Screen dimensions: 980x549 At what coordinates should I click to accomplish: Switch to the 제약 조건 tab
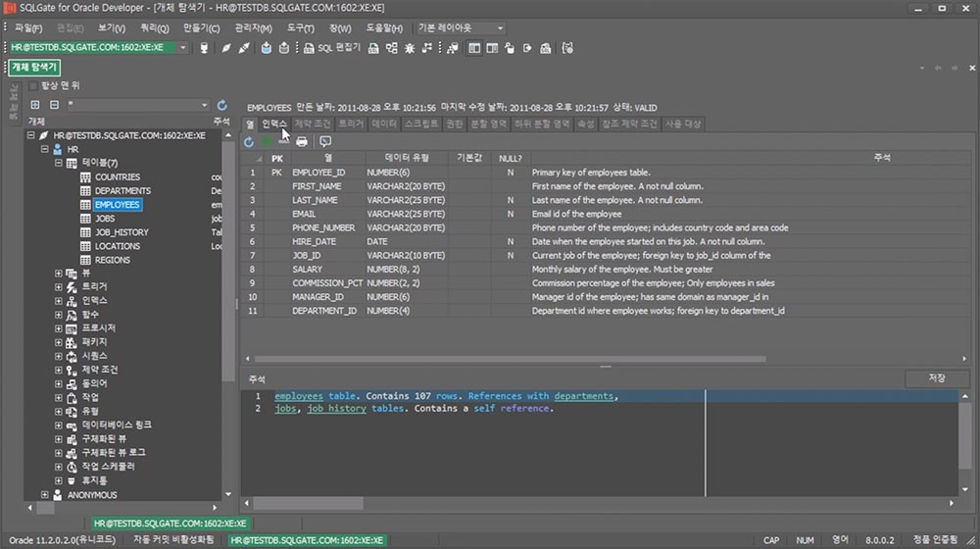pyautogui.click(x=313, y=124)
